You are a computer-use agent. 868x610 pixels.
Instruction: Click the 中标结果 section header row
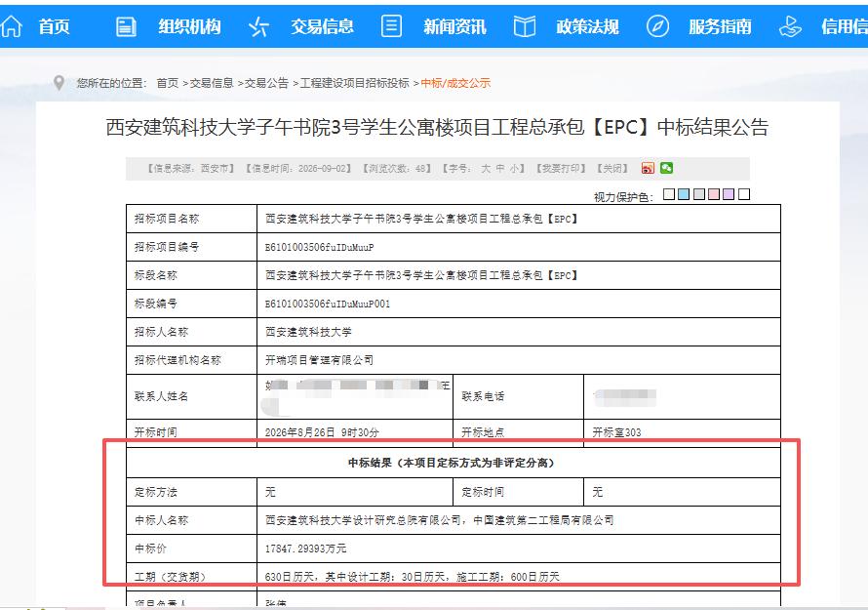(x=454, y=464)
